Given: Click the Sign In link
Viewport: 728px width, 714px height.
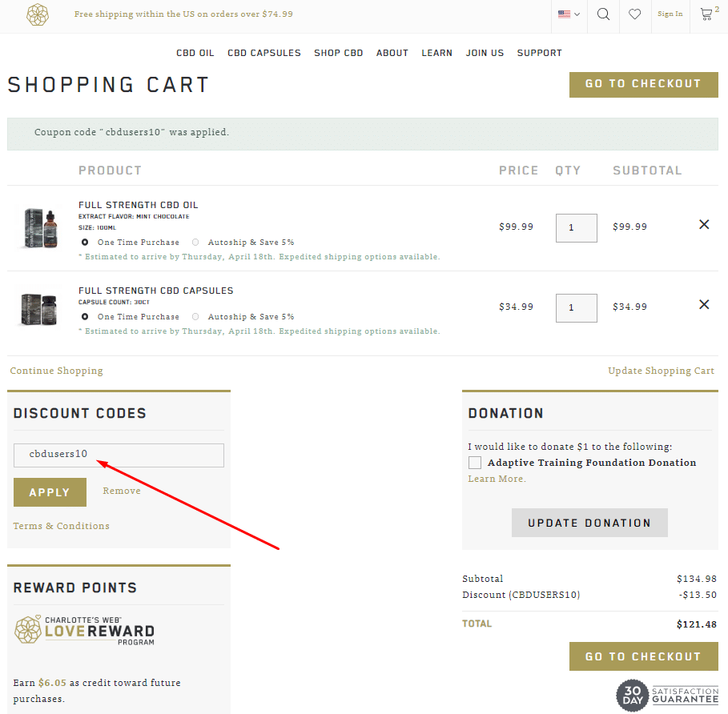Looking at the screenshot, I should pos(670,14).
